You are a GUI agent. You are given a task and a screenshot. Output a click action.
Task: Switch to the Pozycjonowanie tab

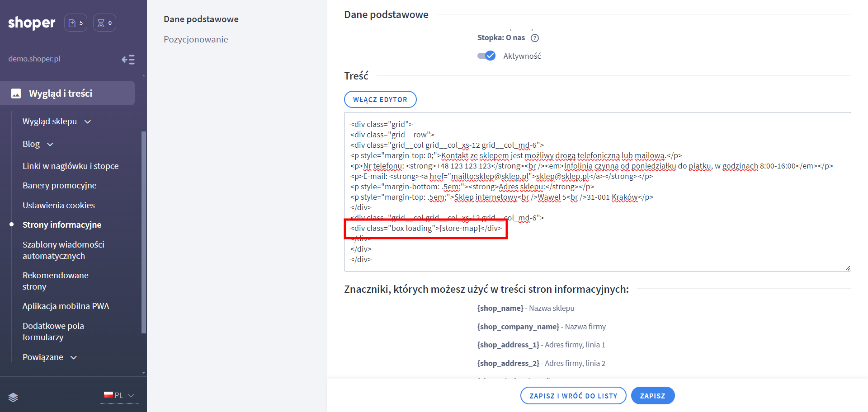pyautogui.click(x=196, y=39)
